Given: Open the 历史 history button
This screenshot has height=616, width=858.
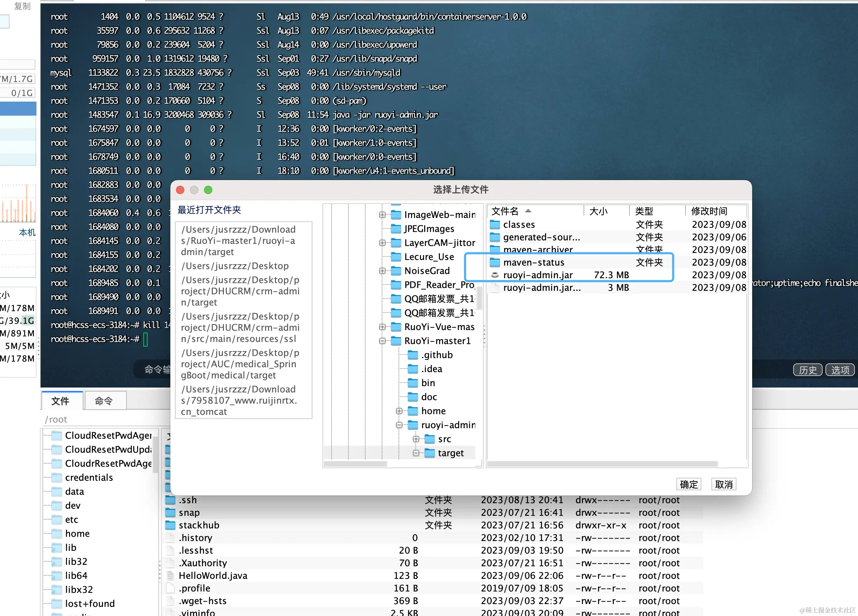Looking at the screenshot, I should 807,370.
